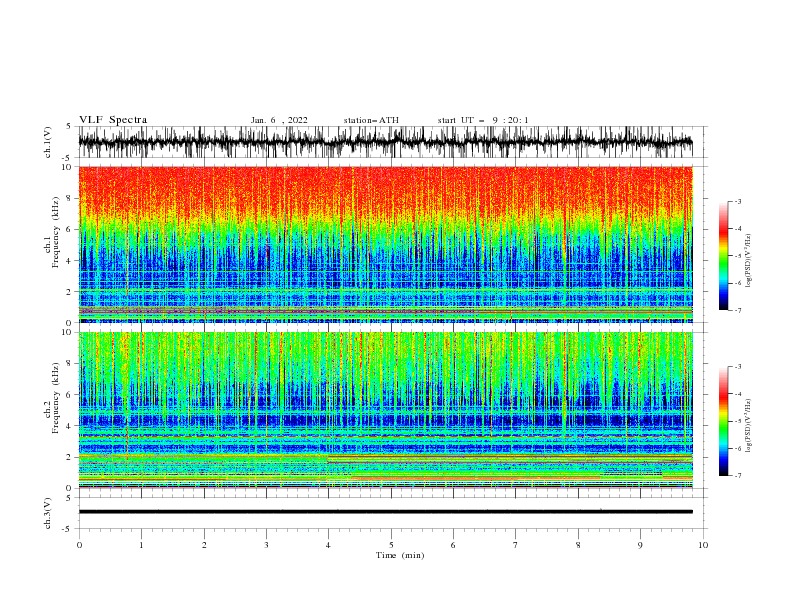This screenshot has height=612, width=792.
Task: Click the "Time (min)" axis label
Action: point(400,555)
